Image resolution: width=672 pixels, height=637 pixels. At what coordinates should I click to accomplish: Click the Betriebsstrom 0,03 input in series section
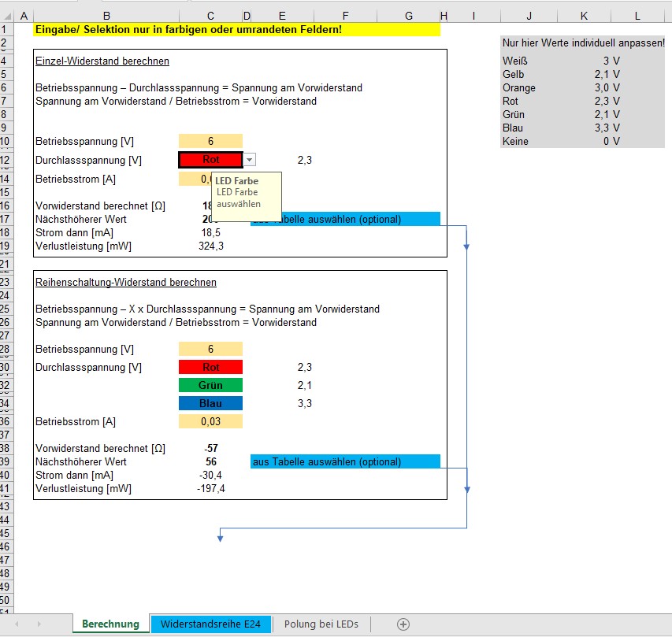[210, 421]
